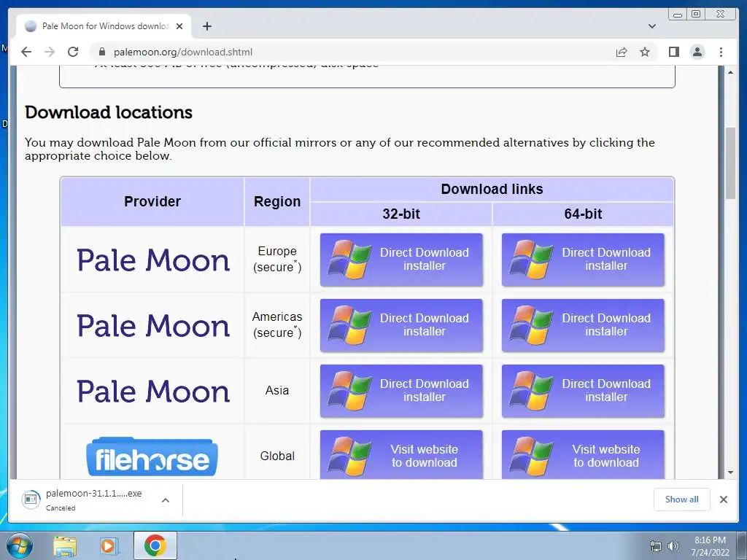
Task: Go back to the previous page
Action: pyautogui.click(x=26, y=52)
